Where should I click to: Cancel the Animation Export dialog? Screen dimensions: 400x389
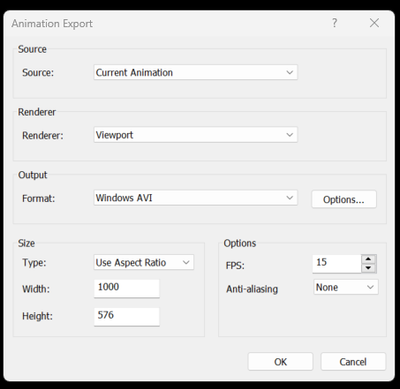pos(353,362)
